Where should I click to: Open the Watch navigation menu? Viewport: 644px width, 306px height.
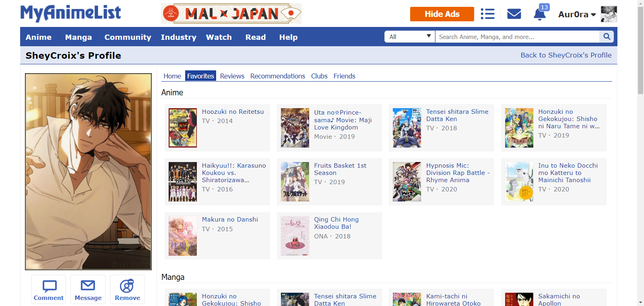(219, 37)
